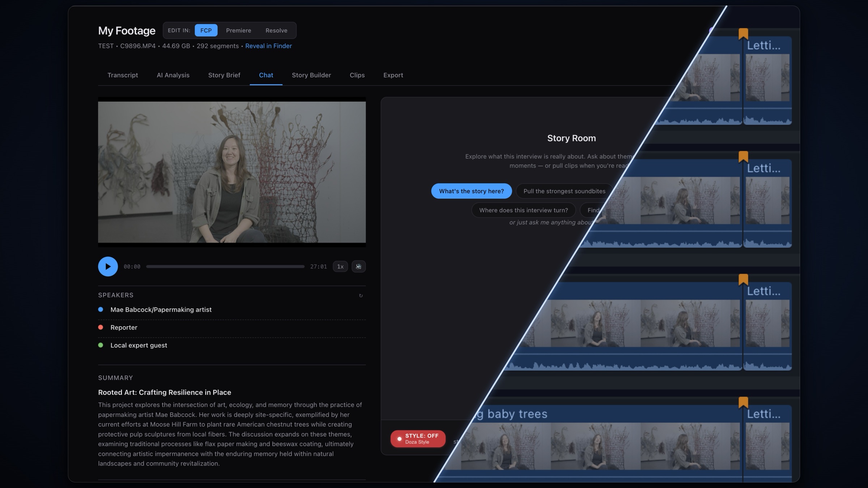This screenshot has height=488, width=868.
Task: Choose "Where does this interview turn?" prompt
Action: pos(523,210)
